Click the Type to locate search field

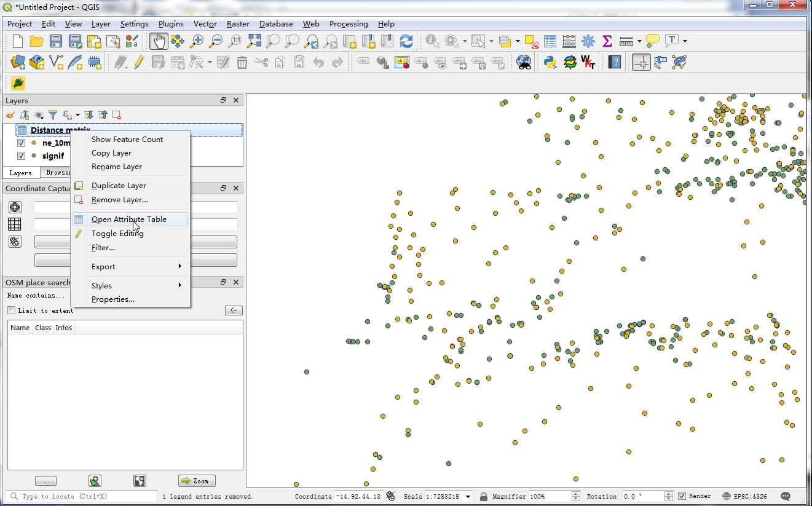(x=81, y=496)
